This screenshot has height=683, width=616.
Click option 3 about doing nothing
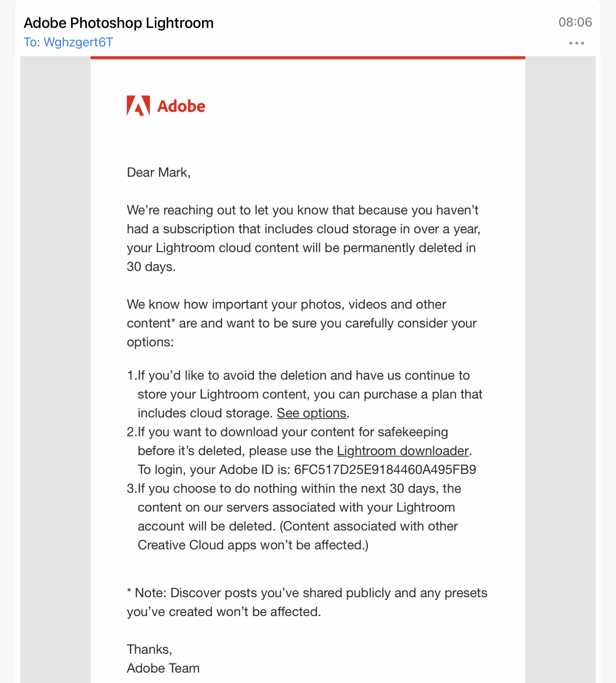299,516
